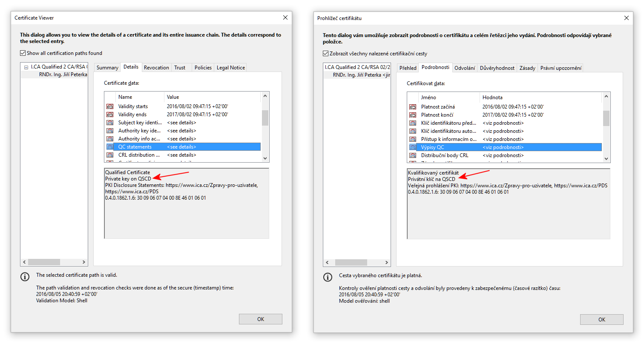This screenshot has height=344, width=644.
Task: Click the left arrow of Certificate Viewer tree scrollbar
Action: pyautogui.click(x=24, y=262)
